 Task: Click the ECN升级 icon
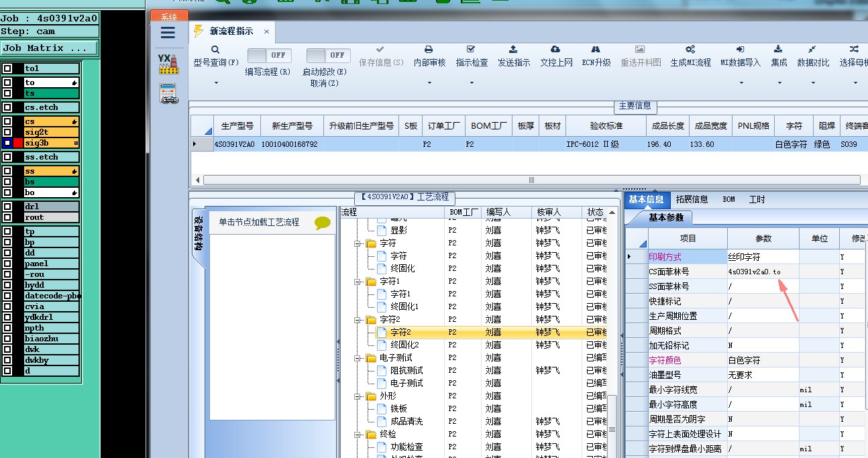tap(596, 50)
